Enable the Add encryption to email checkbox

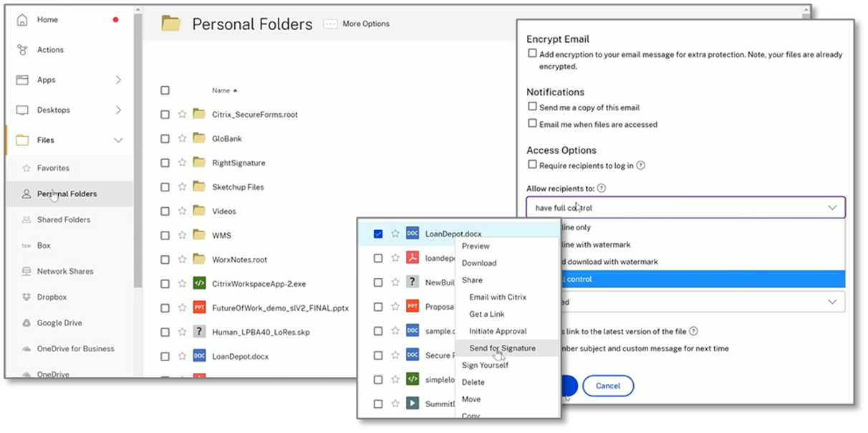point(532,53)
